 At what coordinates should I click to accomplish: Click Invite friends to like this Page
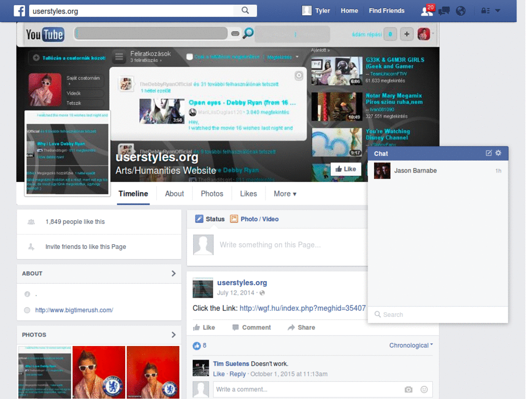[86, 247]
